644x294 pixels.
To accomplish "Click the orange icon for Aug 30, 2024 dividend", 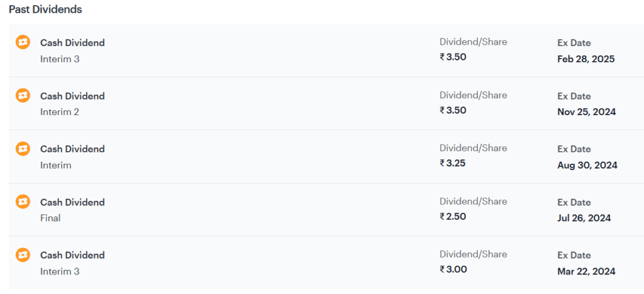I will pyautogui.click(x=23, y=149).
